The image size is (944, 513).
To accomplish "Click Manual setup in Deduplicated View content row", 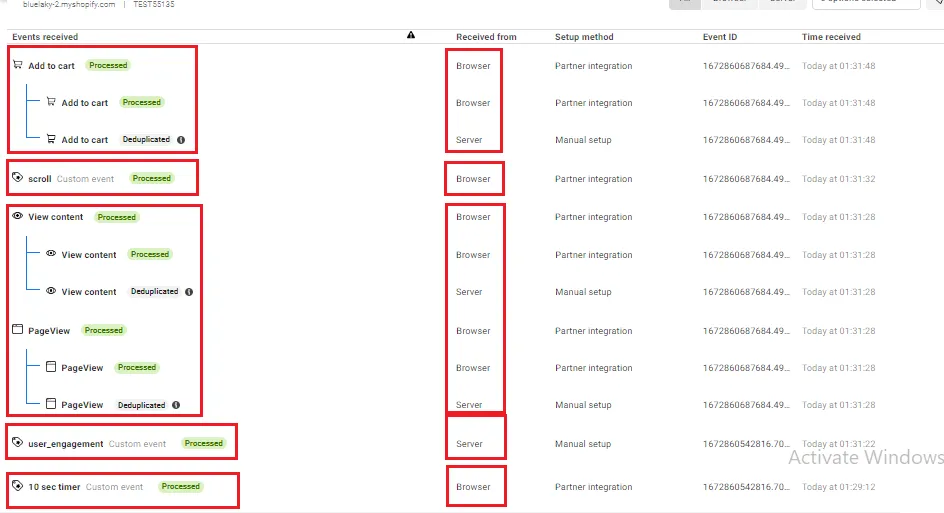I will [x=583, y=291].
